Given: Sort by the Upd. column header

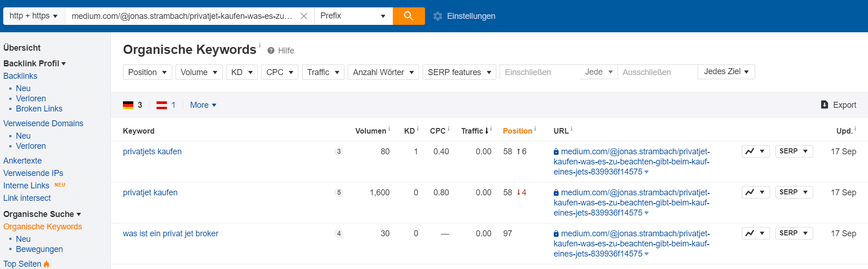Looking at the screenshot, I should pyautogui.click(x=845, y=131).
